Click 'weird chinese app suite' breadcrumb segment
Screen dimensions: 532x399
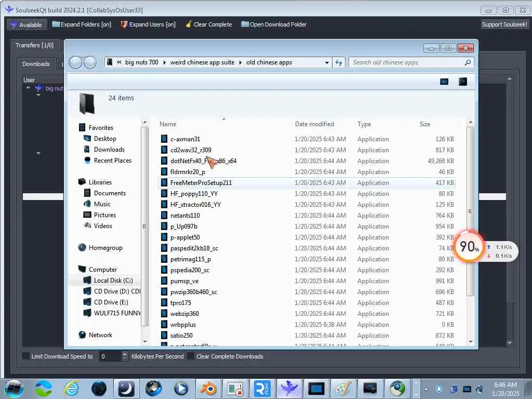click(202, 62)
